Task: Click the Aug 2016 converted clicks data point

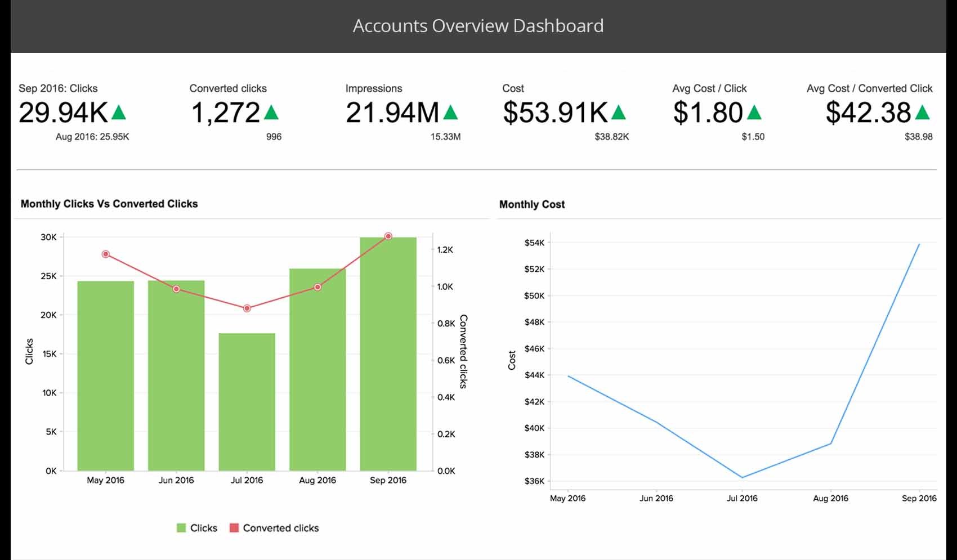Action: tap(317, 287)
